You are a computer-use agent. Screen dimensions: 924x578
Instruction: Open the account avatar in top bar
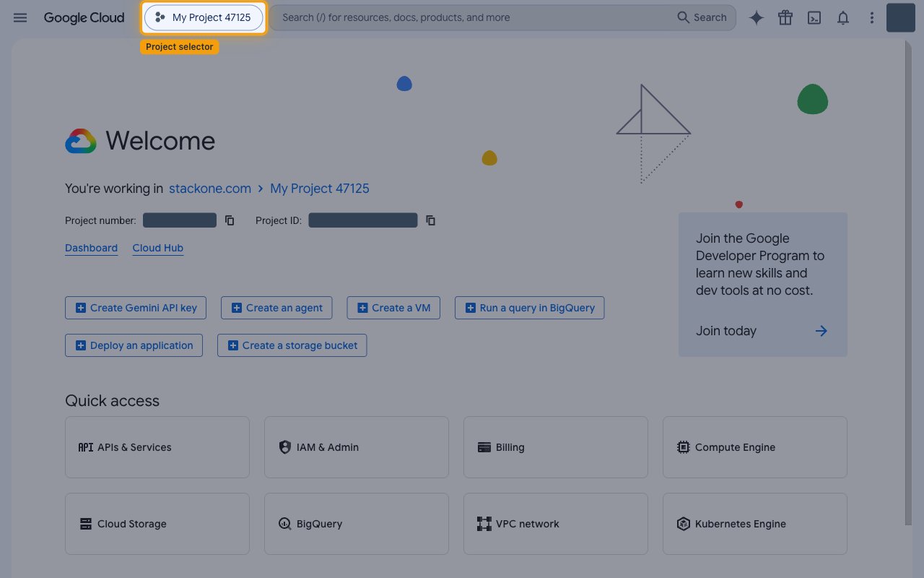[901, 17]
